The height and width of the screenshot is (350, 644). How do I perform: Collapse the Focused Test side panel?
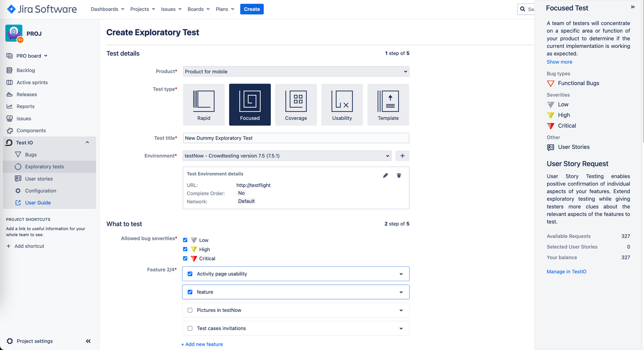click(x=633, y=7)
